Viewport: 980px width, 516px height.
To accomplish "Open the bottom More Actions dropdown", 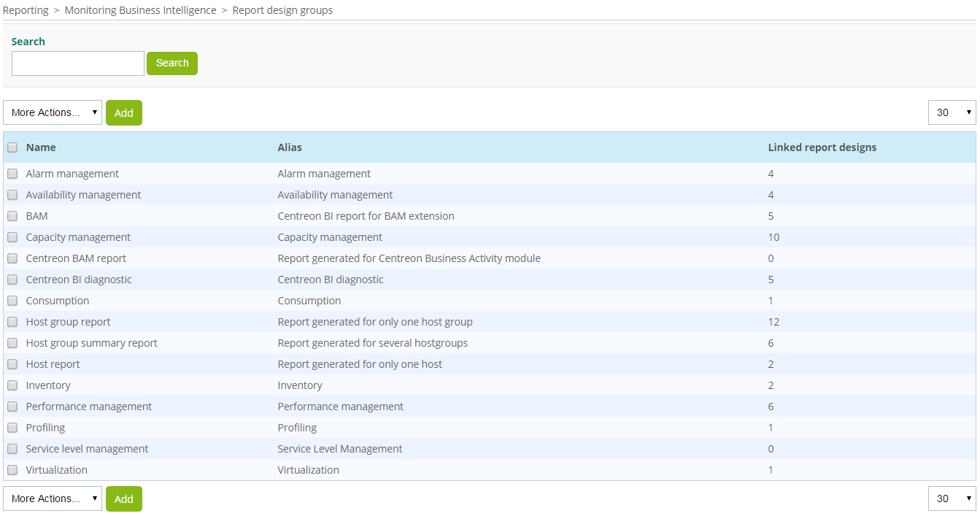I will point(52,498).
